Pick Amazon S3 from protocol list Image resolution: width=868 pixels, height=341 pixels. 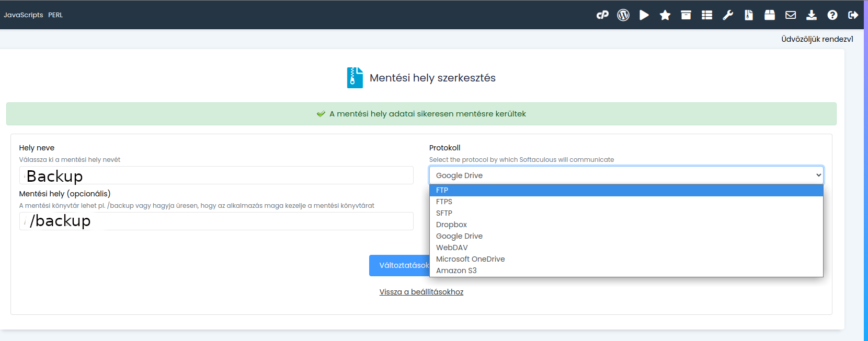[x=626, y=271]
